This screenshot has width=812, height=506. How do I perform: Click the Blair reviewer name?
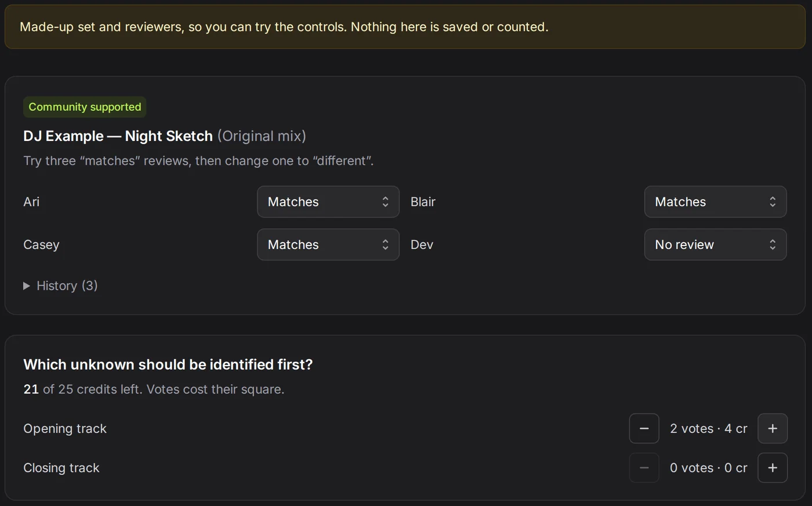(x=423, y=202)
